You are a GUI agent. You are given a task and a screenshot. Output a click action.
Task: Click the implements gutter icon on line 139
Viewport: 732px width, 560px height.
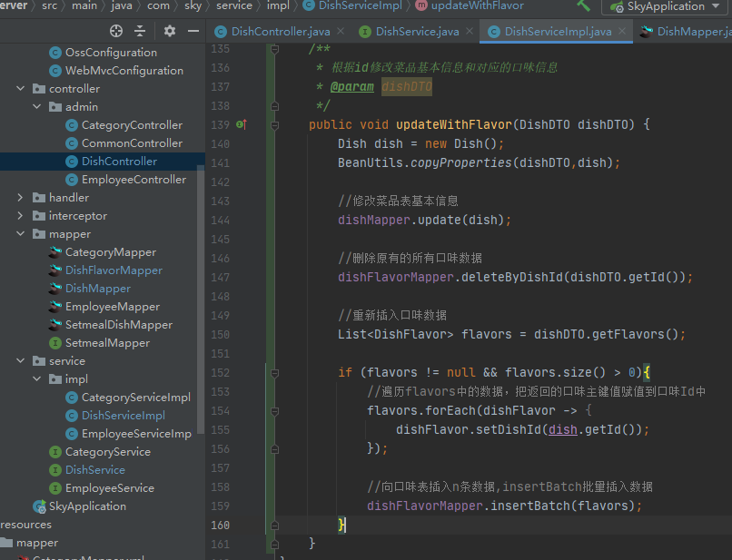click(242, 124)
